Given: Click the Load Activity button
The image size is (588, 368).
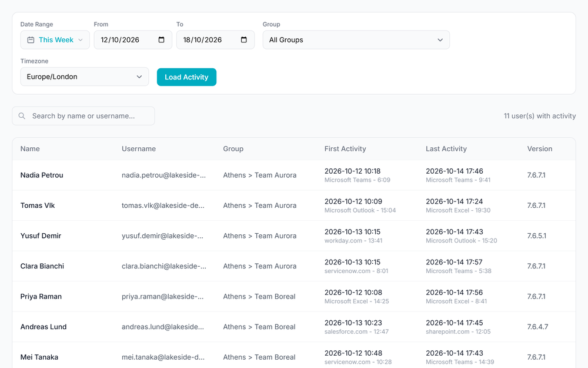Looking at the screenshot, I should [186, 77].
